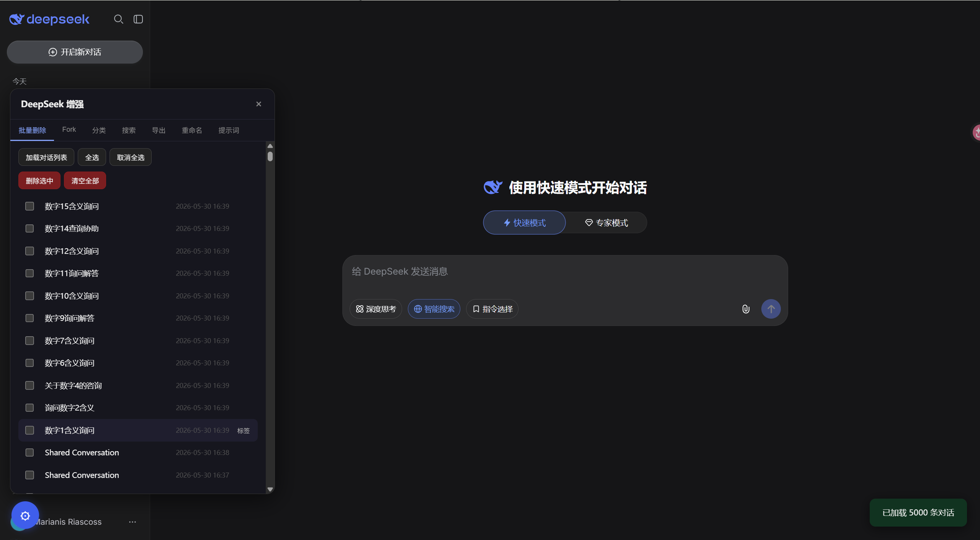Viewport: 980px width, 540px height.
Task: Click the 已加载 5000 条对话 notification
Action: click(x=918, y=513)
